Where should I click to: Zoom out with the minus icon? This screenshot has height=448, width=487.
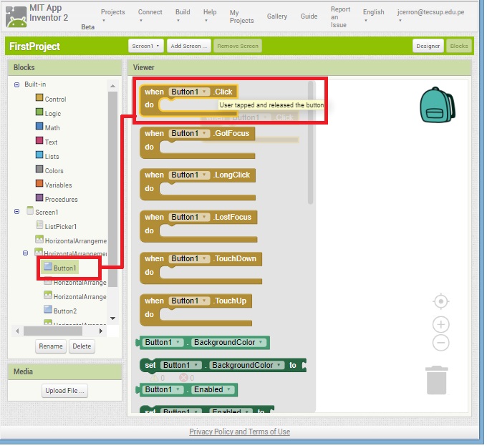point(440,343)
